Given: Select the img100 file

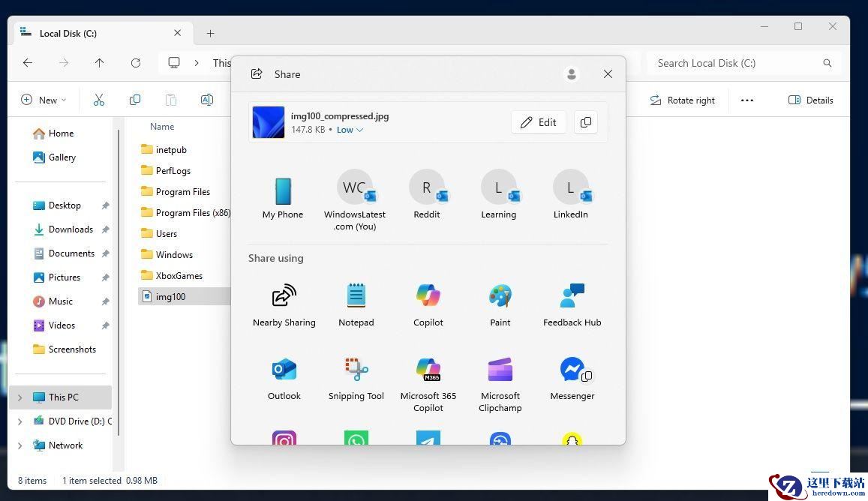Looking at the screenshot, I should pyautogui.click(x=185, y=297).
